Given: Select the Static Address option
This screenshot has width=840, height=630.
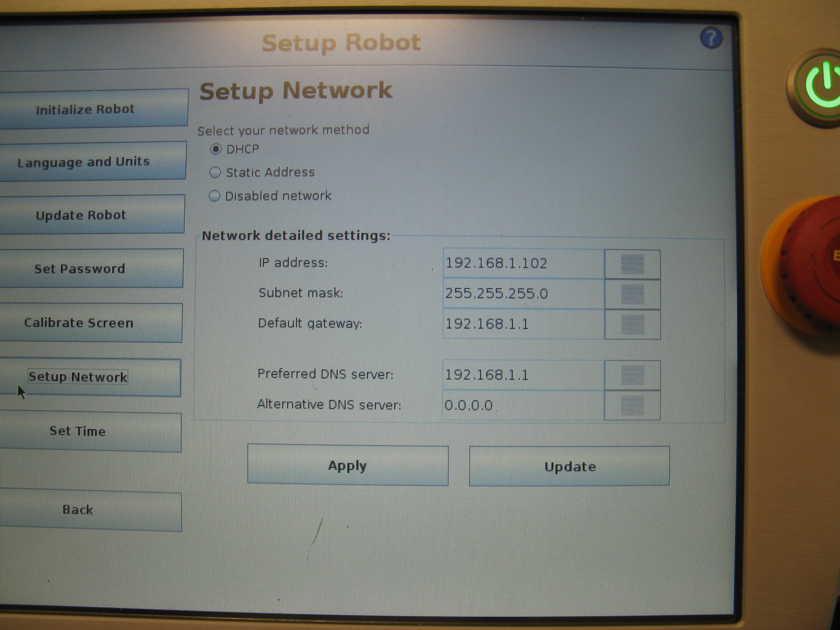Looking at the screenshot, I should point(215,172).
